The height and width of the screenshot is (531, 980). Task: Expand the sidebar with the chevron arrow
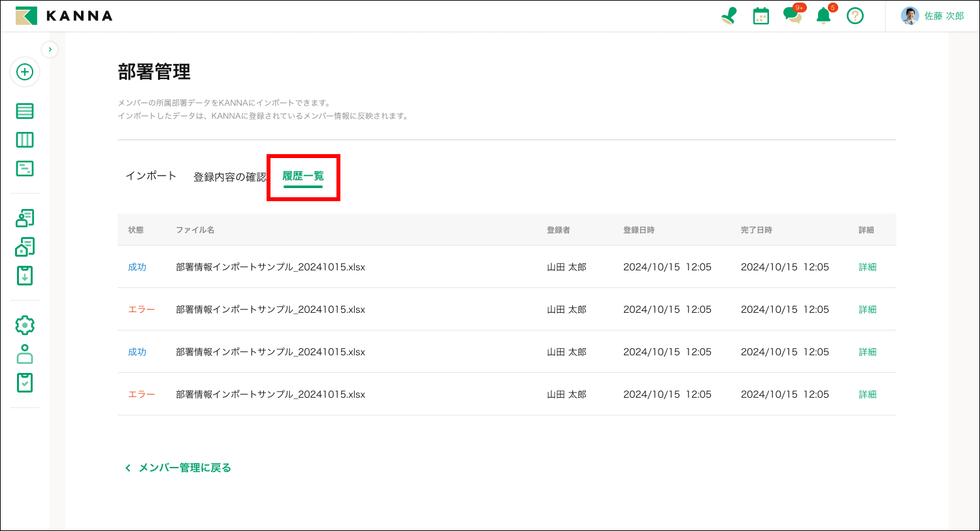coord(50,50)
